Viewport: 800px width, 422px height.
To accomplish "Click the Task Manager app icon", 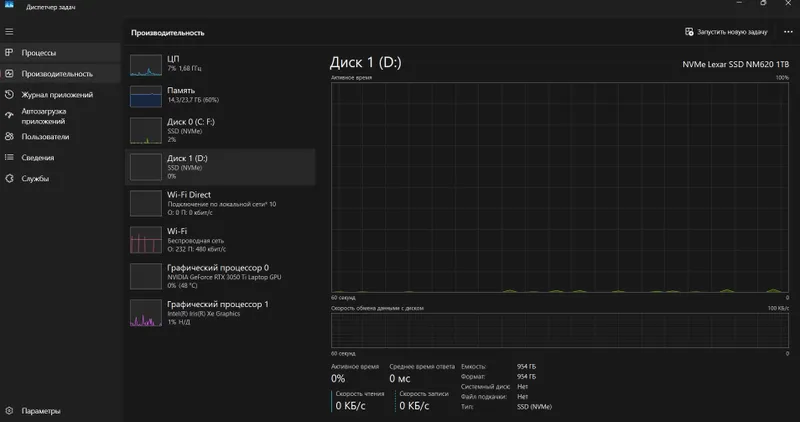I will coord(9,5).
